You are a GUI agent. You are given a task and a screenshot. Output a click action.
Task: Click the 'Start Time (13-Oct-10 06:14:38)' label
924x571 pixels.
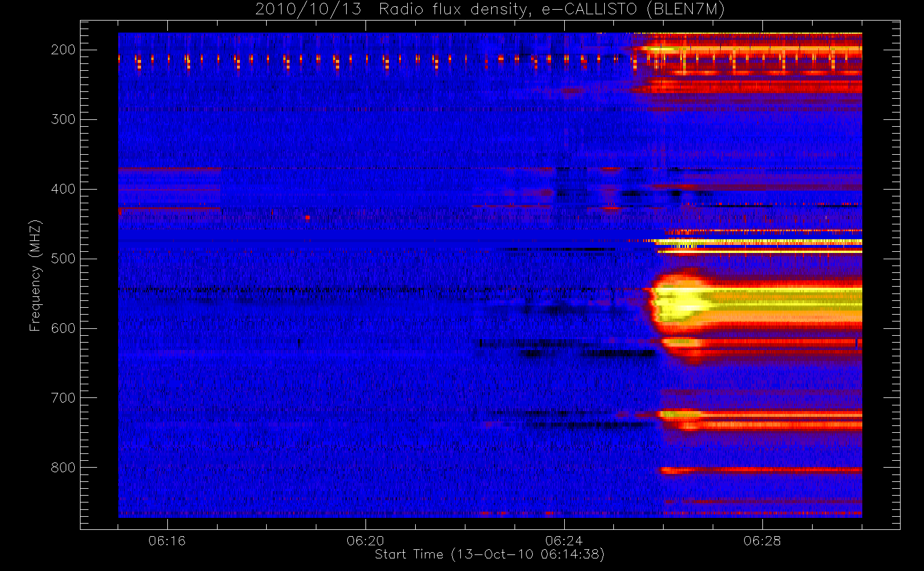tap(489, 554)
